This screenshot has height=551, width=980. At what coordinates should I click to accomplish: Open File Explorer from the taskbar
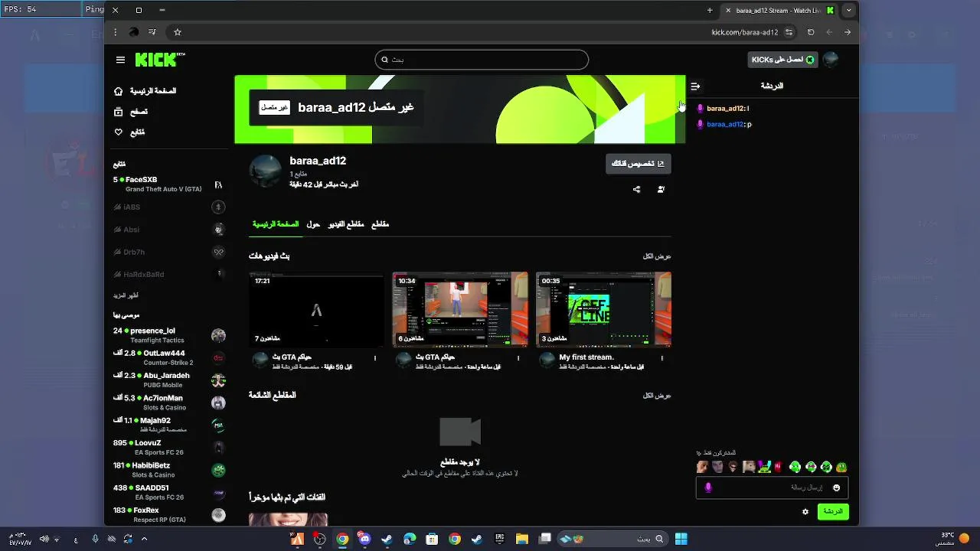522,540
